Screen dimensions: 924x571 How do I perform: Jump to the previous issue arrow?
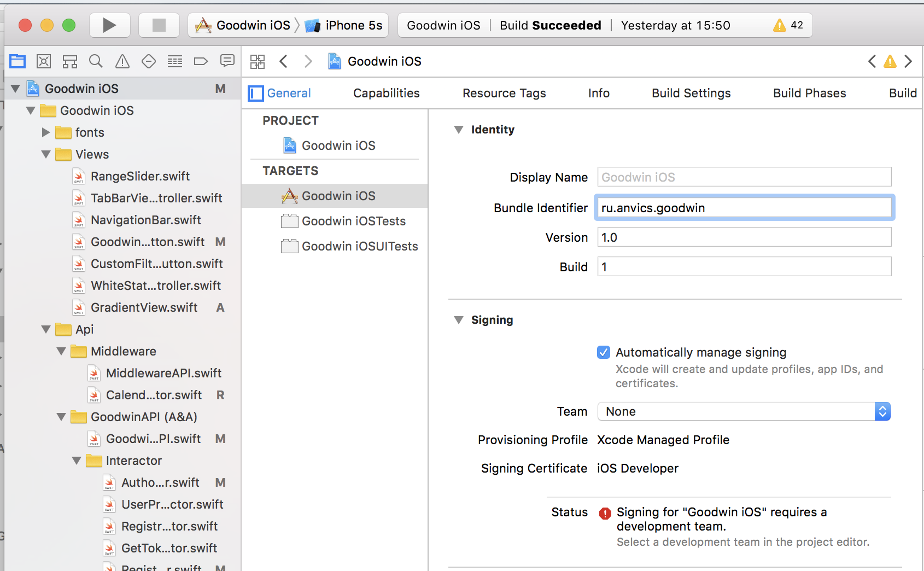pyautogui.click(x=872, y=61)
